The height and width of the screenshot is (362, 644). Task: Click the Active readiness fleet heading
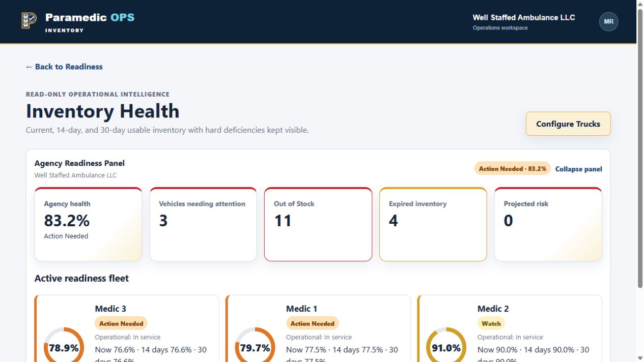coord(81,278)
